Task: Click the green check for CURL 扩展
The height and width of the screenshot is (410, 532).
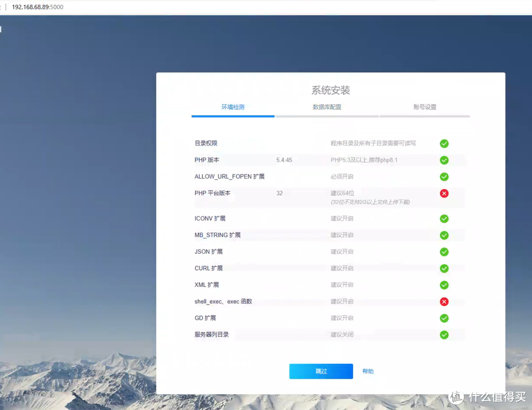Action: [444, 268]
